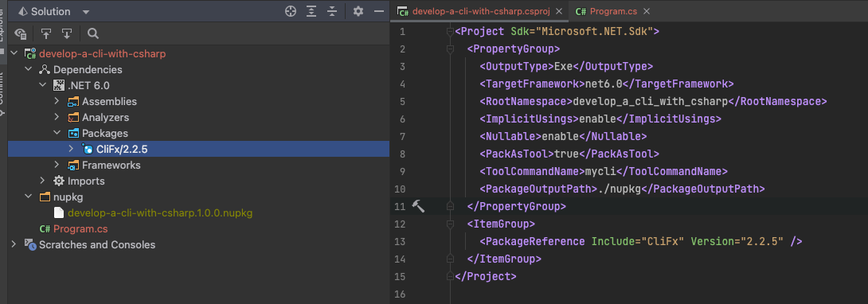Image resolution: width=868 pixels, height=304 pixels.
Task: Collapse the .NET 6.0 node chevron
Action: 43,86
